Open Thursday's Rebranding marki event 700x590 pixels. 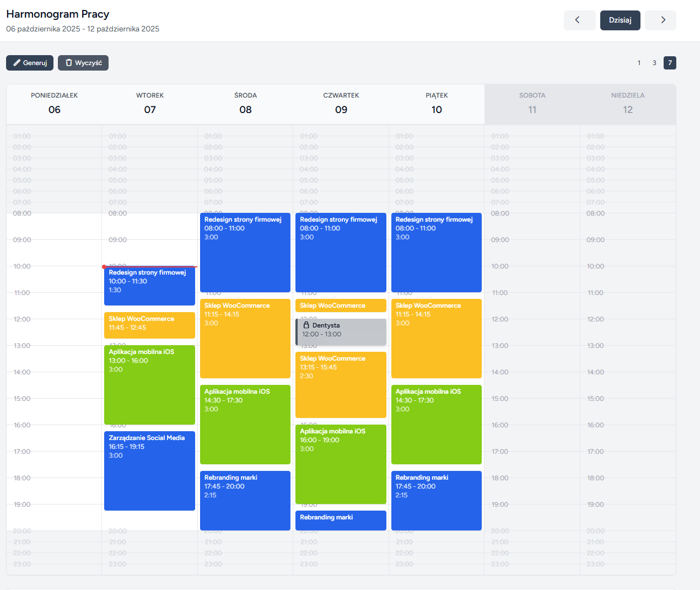(x=341, y=520)
